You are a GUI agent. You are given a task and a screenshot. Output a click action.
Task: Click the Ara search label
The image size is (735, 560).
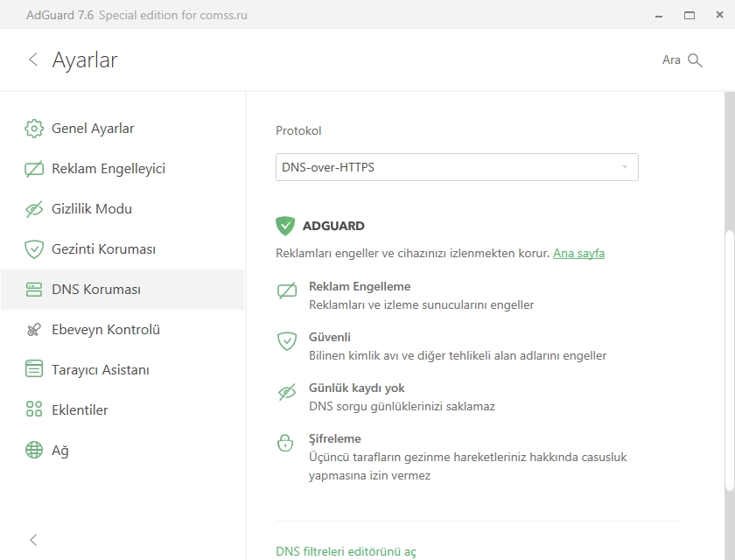pyautogui.click(x=671, y=60)
